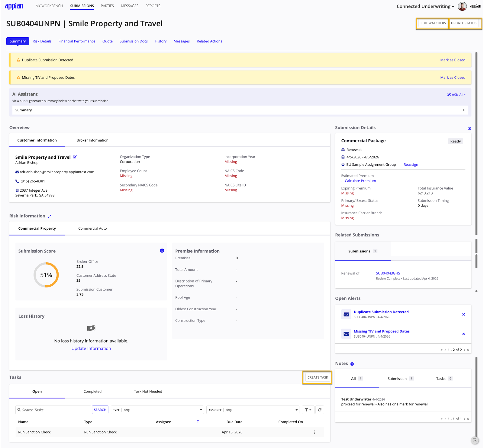The width and height of the screenshot is (484, 448).
Task: Open My Workbench navigation item
Action: [x=49, y=6]
